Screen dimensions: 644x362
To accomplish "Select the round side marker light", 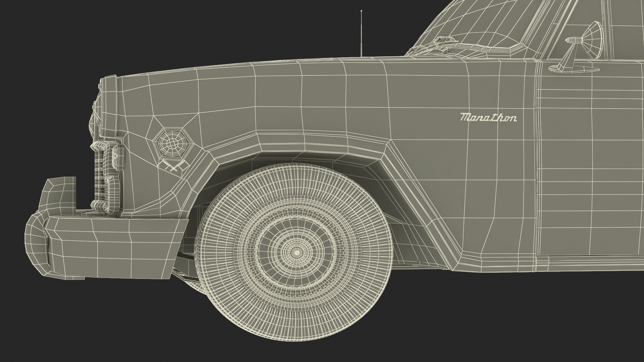I will click(172, 144).
